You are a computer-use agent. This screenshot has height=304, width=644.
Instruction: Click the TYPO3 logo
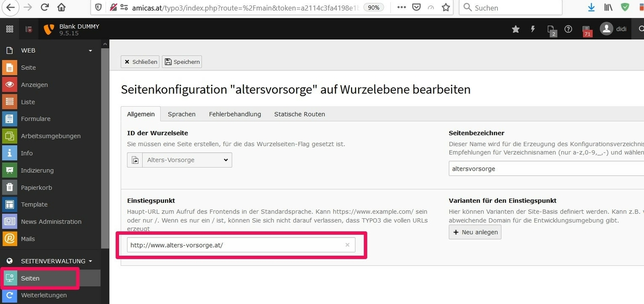point(49,29)
